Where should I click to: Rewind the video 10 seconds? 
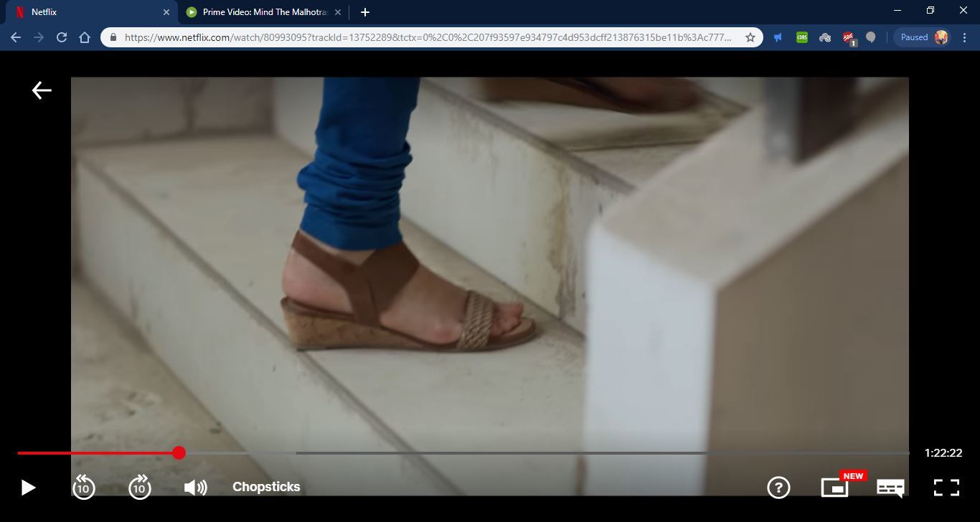coord(83,487)
